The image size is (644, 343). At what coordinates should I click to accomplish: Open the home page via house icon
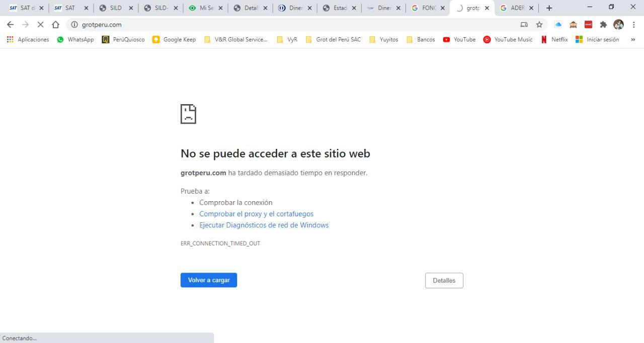click(56, 25)
